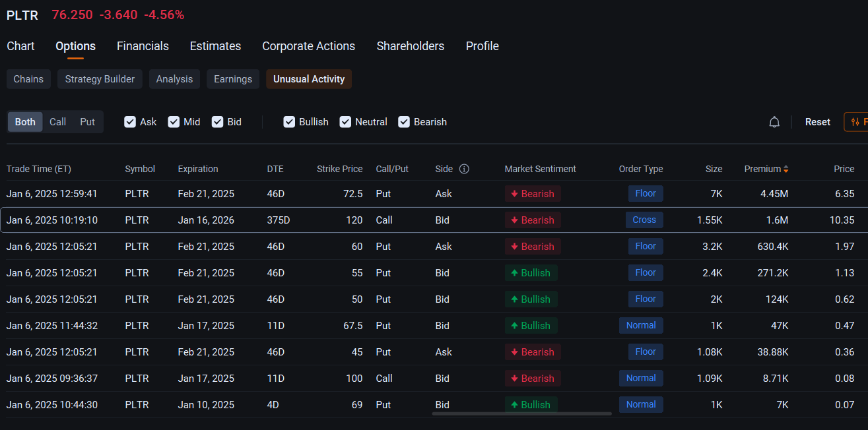The image size is (868, 430).
Task: Toggle the Bid checkbox
Action: click(x=217, y=122)
